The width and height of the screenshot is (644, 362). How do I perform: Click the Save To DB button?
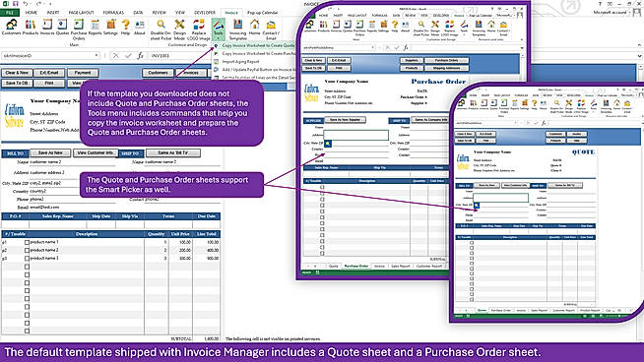pyautogui.click(x=17, y=83)
